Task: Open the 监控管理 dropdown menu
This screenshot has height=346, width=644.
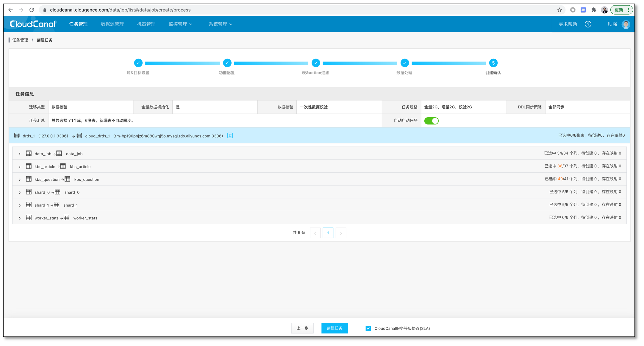Action: [x=180, y=24]
